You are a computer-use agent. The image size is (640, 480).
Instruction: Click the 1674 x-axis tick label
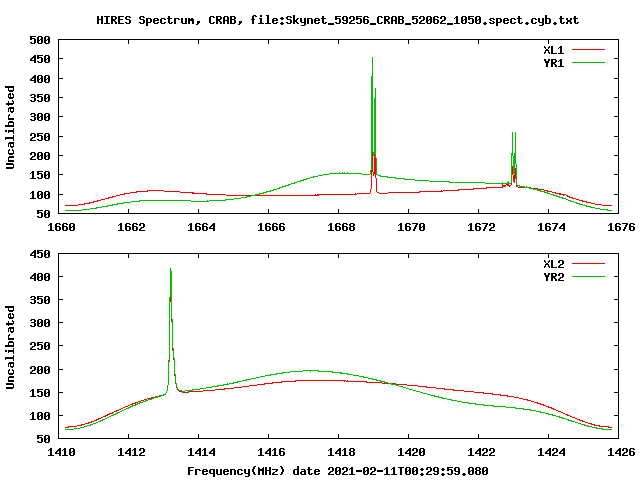click(x=551, y=227)
